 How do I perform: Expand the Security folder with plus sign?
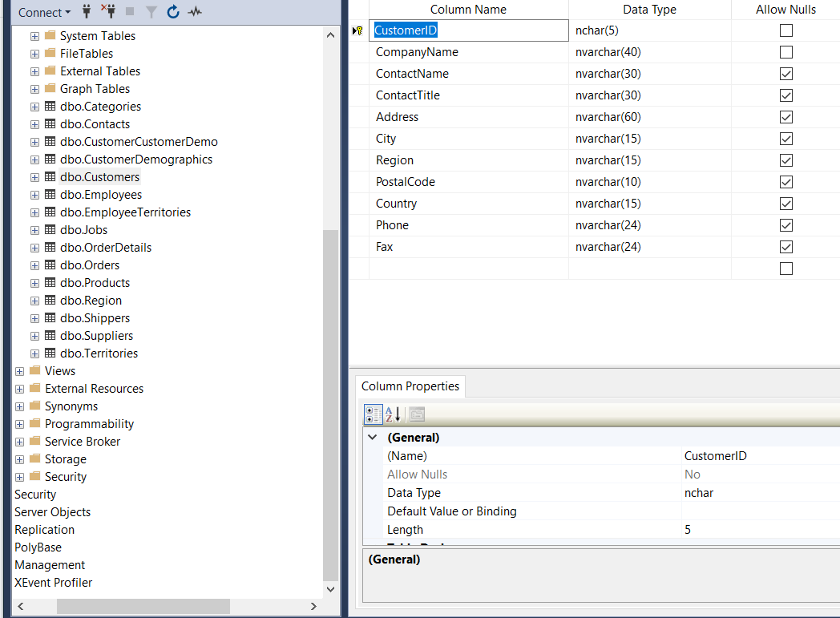pos(20,478)
